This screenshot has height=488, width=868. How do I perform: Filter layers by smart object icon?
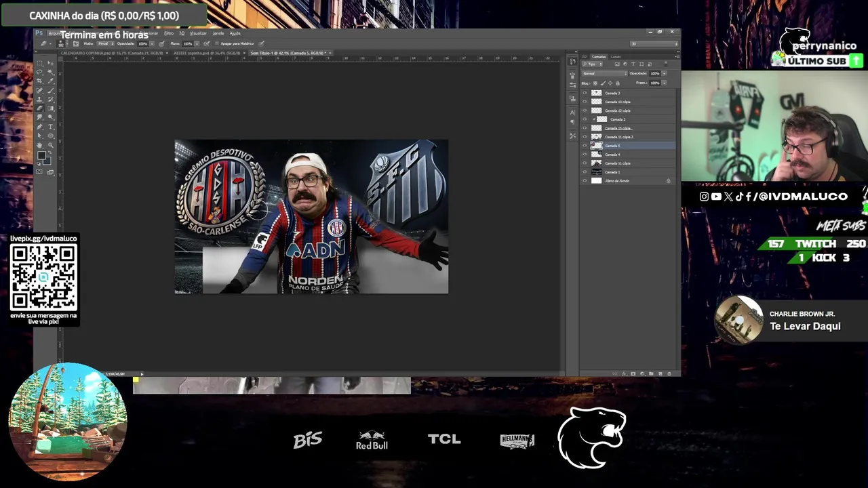click(x=650, y=64)
